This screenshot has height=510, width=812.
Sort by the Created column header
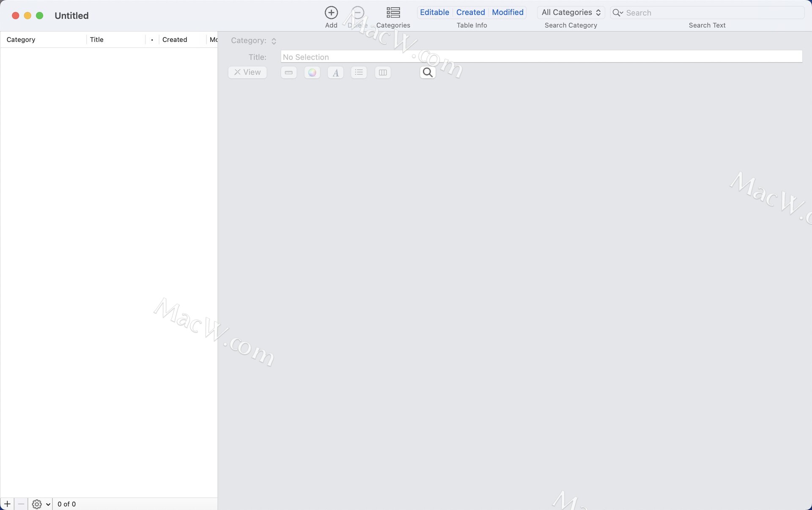pos(182,39)
